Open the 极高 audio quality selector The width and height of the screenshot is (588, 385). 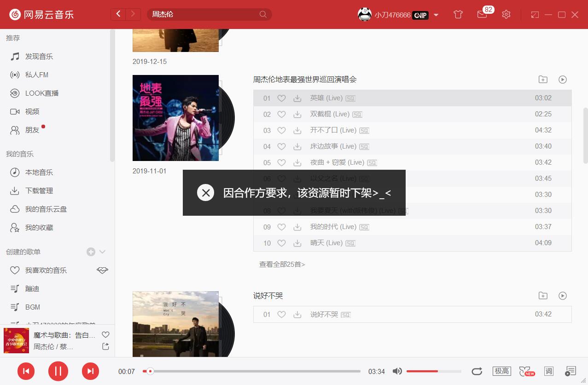[x=501, y=371]
